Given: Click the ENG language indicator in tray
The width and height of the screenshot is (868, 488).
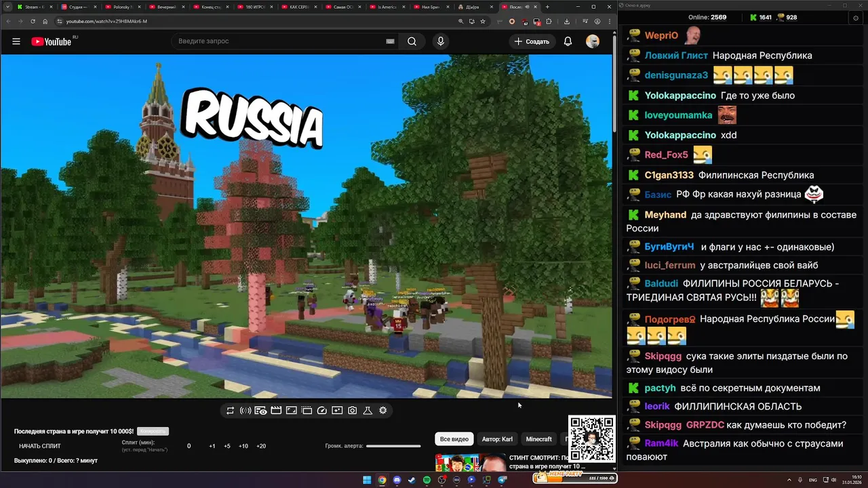Looking at the screenshot, I should pyautogui.click(x=813, y=480).
